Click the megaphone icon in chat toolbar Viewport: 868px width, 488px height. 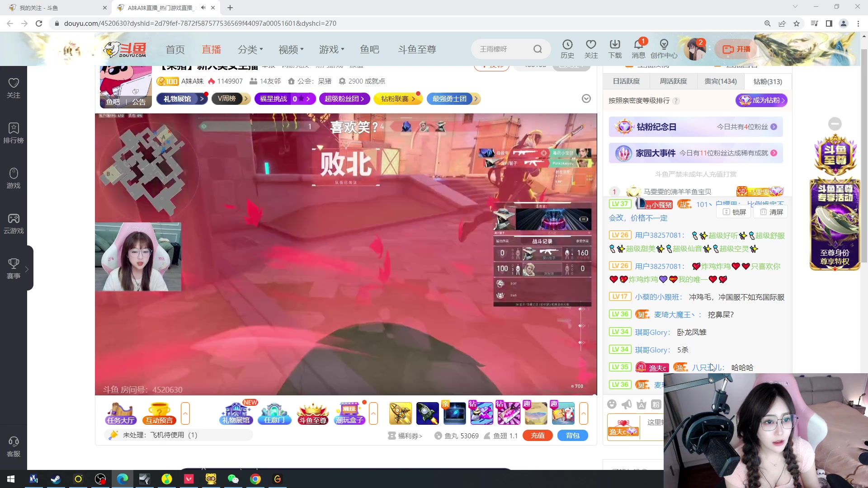tap(627, 404)
